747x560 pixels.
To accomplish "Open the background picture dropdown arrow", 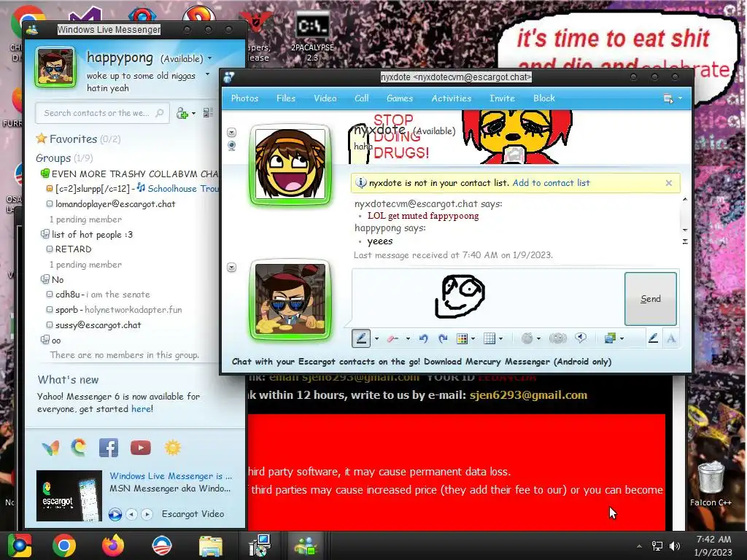I will [622, 338].
